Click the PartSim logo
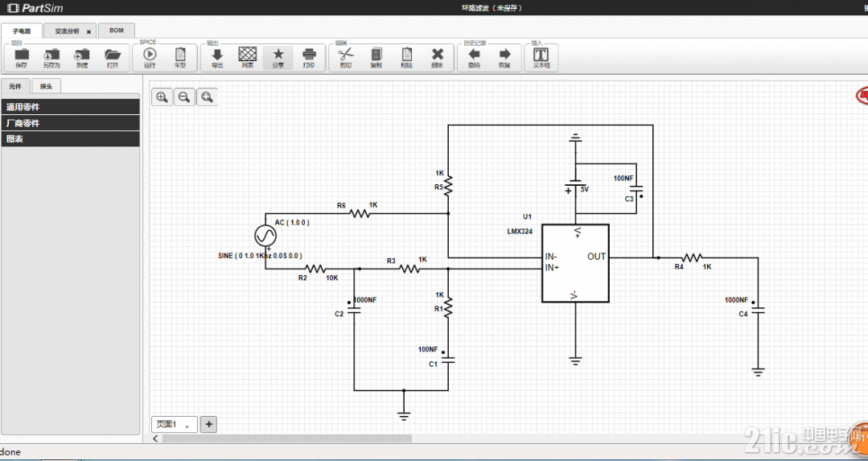The height and width of the screenshot is (461, 868). pyautogui.click(x=35, y=8)
